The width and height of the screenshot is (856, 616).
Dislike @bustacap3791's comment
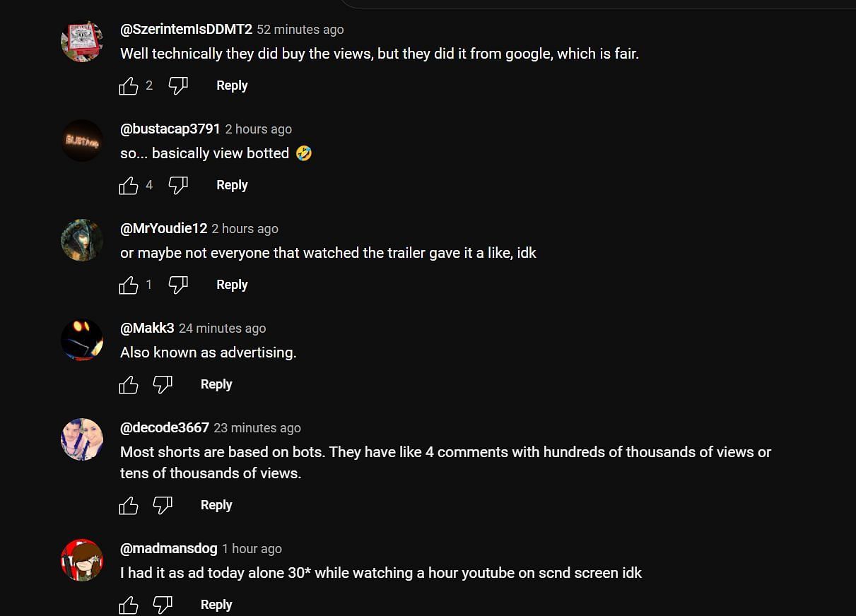[178, 186]
